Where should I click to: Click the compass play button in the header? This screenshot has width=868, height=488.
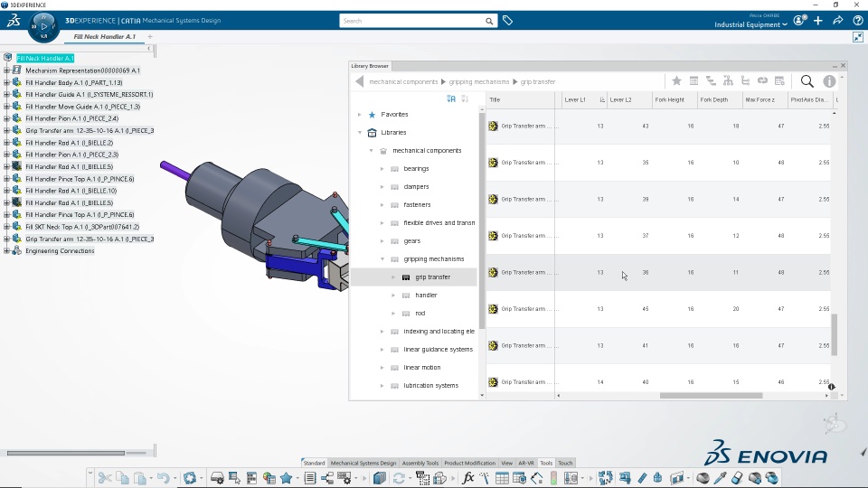tap(43, 26)
